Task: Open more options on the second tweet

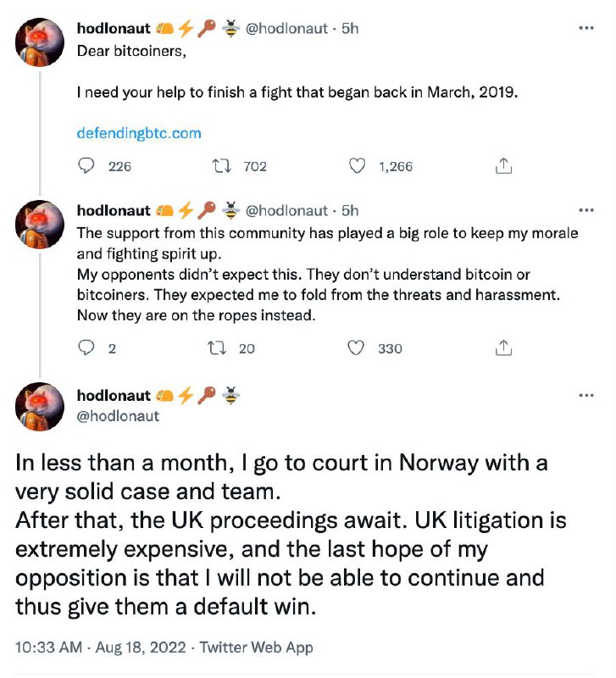Action: pos(585,210)
